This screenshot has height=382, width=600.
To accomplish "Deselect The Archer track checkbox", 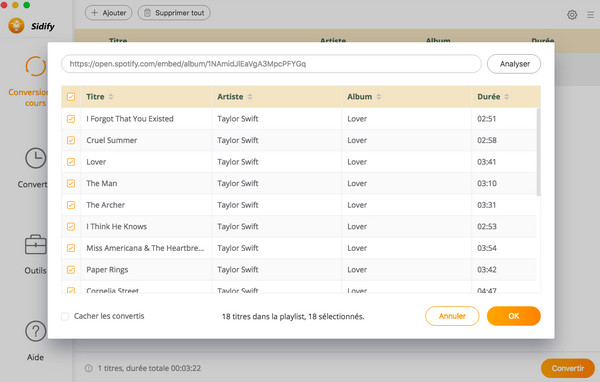I will (x=71, y=205).
